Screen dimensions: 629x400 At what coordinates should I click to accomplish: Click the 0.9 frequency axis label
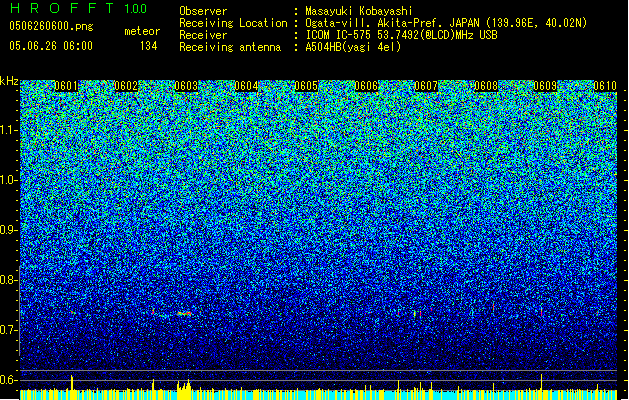(x=8, y=230)
